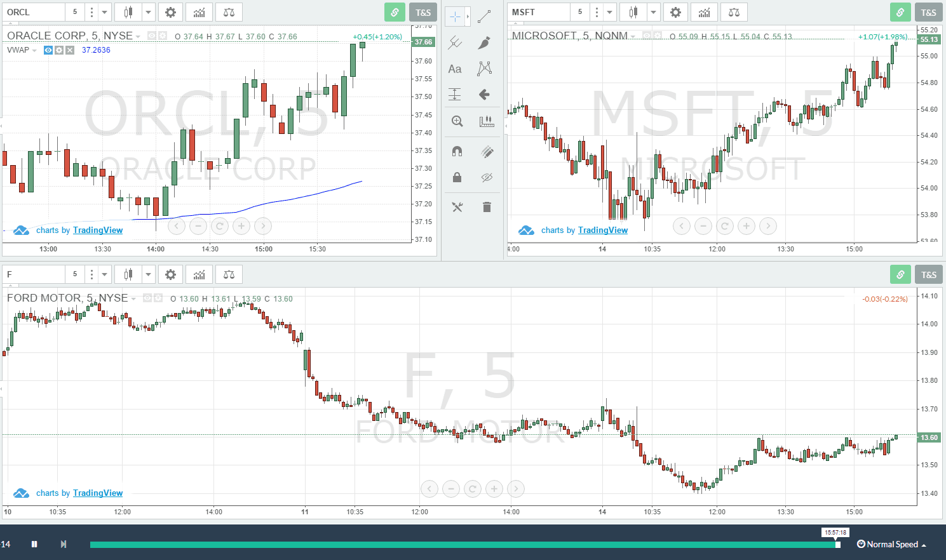The image size is (946, 560).
Task: Pause the replay playback
Action: click(x=34, y=543)
